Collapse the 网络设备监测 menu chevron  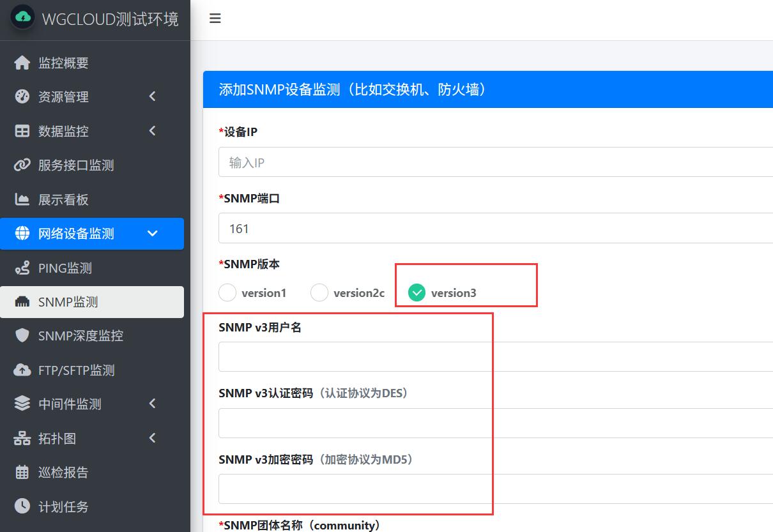[152, 234]
